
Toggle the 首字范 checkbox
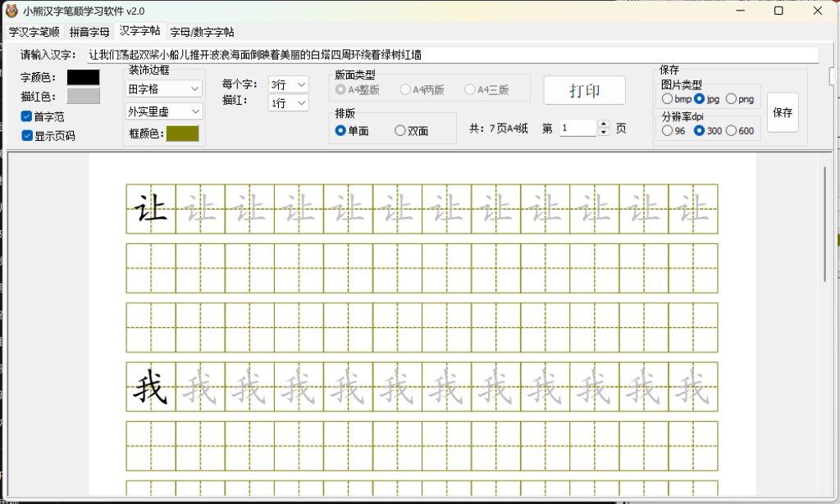(28, 116)
